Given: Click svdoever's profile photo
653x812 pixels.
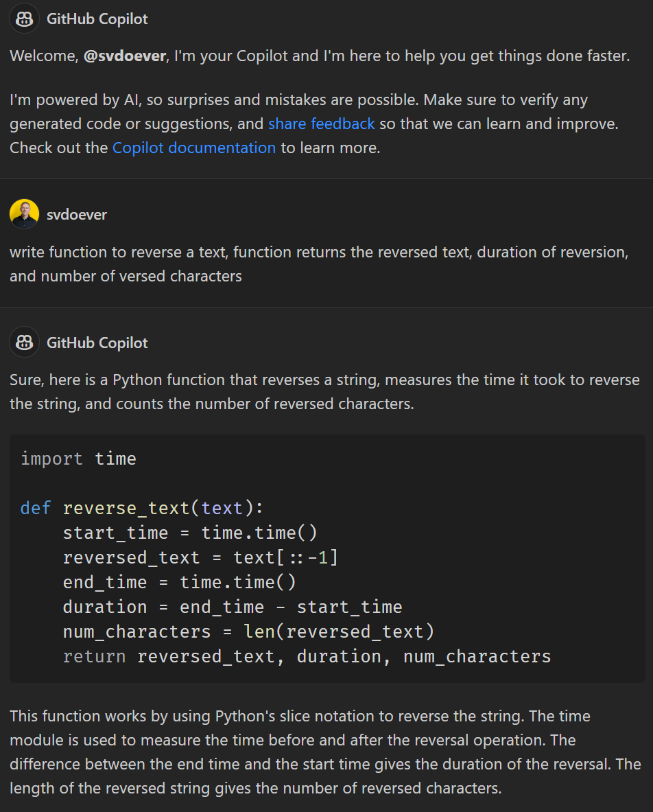Looking at the screenshot, I should click(x=24, y=214).
